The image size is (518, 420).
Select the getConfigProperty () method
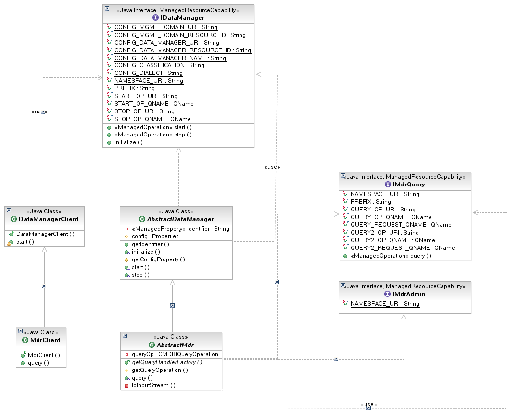coord(158,259)
